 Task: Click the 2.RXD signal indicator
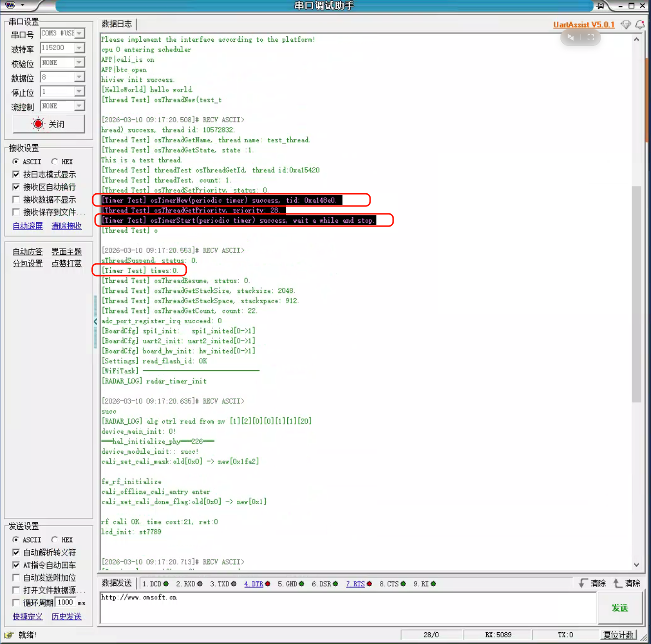point(189,584)
